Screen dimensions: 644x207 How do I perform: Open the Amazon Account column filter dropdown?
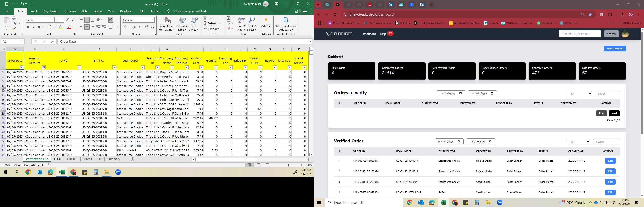44,67
